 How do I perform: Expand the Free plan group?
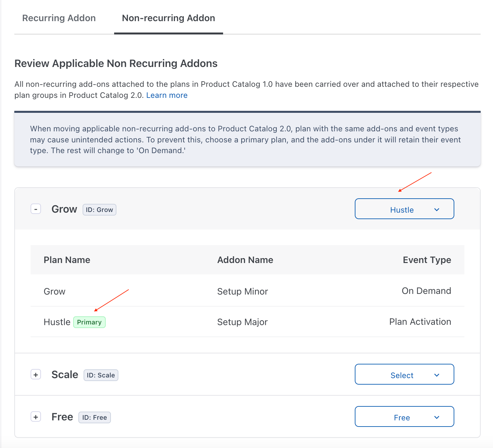point(36,417)
